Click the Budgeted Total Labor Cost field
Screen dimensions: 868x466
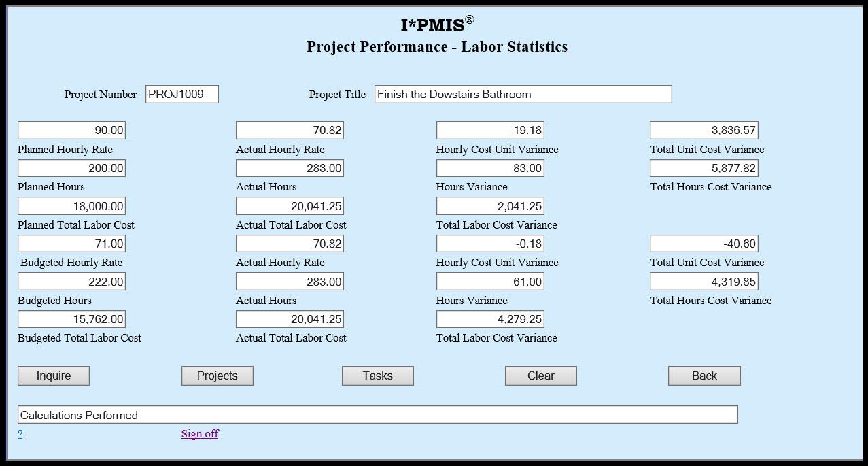(71, 318)
